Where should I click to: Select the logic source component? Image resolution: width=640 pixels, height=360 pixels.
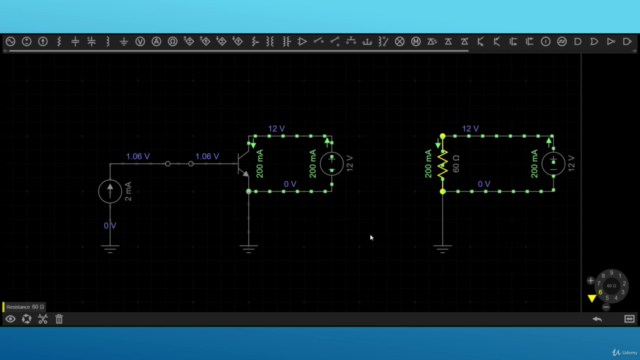coord(546,42)
